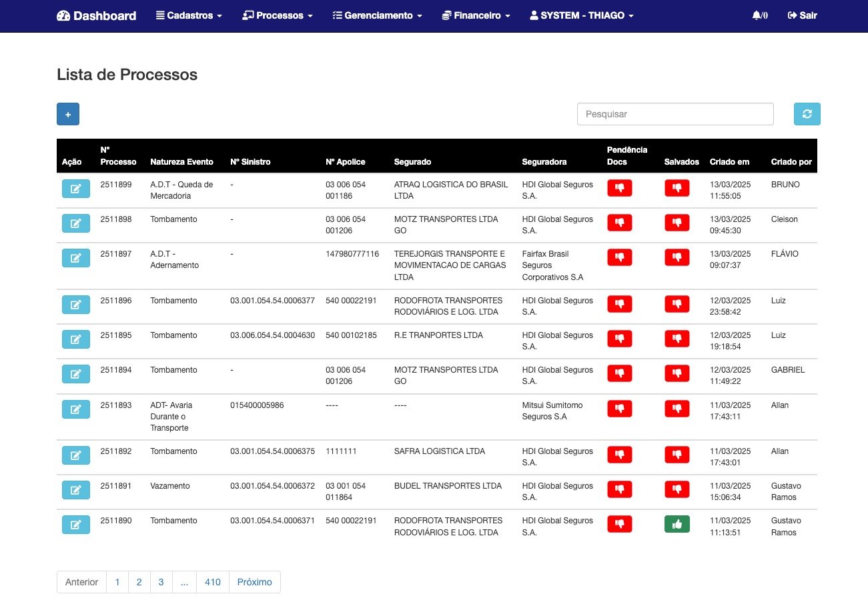Open the Gerenciamento menu

point(377,15)
